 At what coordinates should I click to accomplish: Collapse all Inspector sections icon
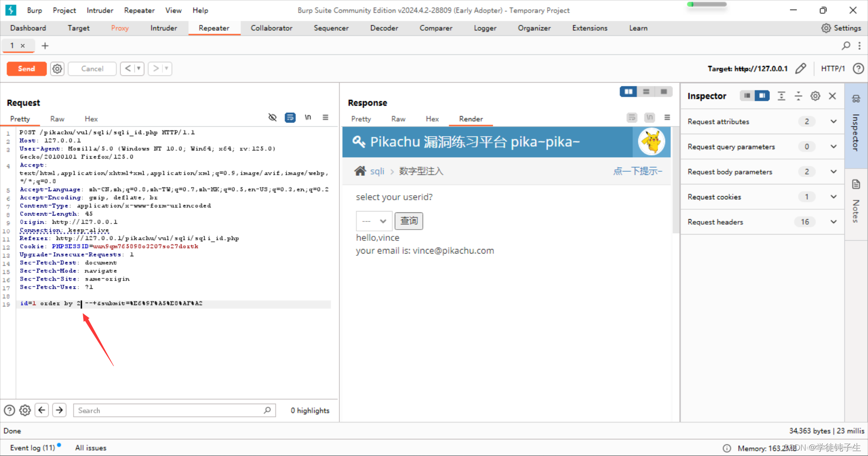tap(798, 96)
